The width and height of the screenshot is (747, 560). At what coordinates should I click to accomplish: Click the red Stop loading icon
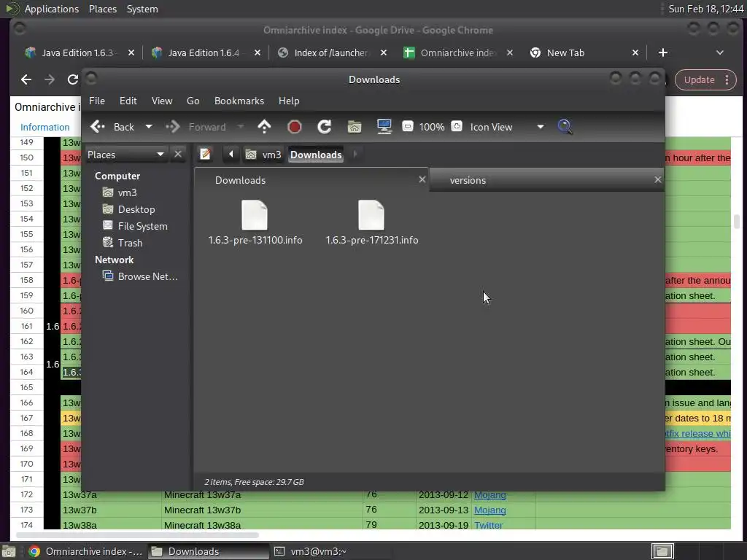pos(295,127)
